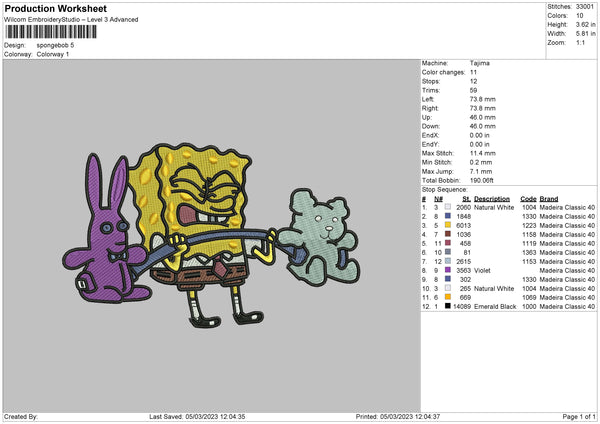Click the Machine value 'Tajima'
Screen dimensions: 600x424
click(479, 63)
